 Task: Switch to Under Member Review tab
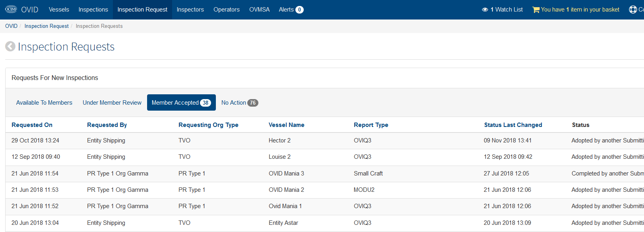point(112,103)
